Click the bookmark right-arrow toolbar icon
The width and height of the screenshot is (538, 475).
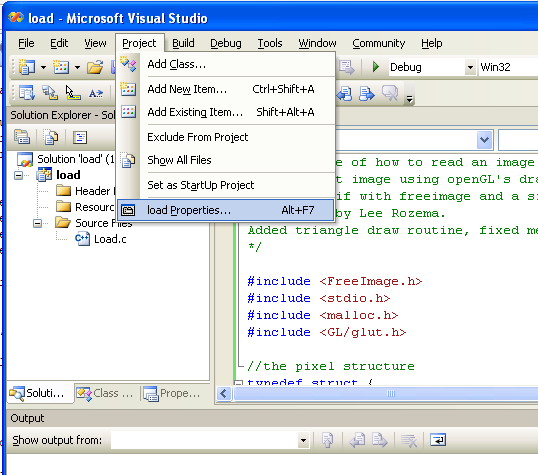(366, 93)
